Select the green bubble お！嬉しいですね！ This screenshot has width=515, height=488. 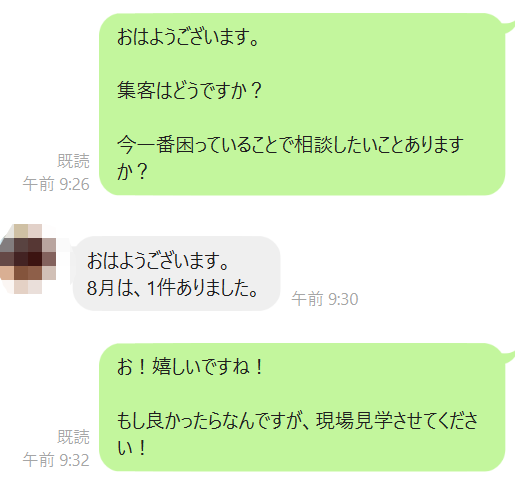[302, 407]
